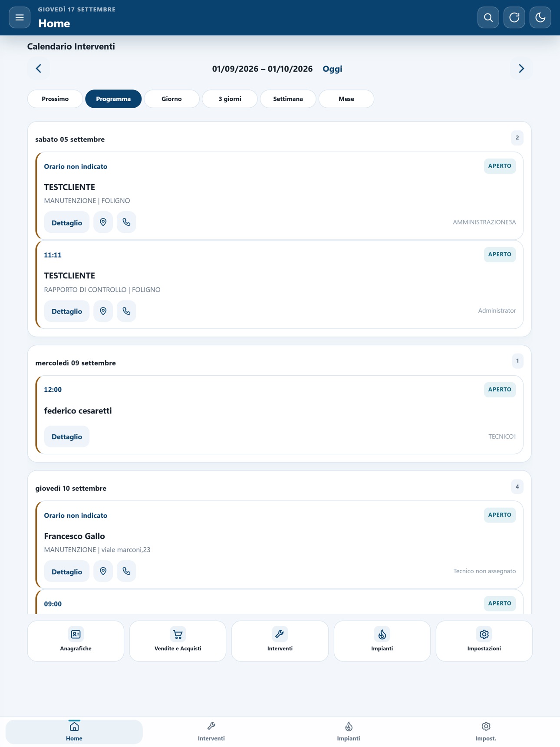Switch to the 3 giorni view
Viewport: 560px width, 747px height.
230,99
